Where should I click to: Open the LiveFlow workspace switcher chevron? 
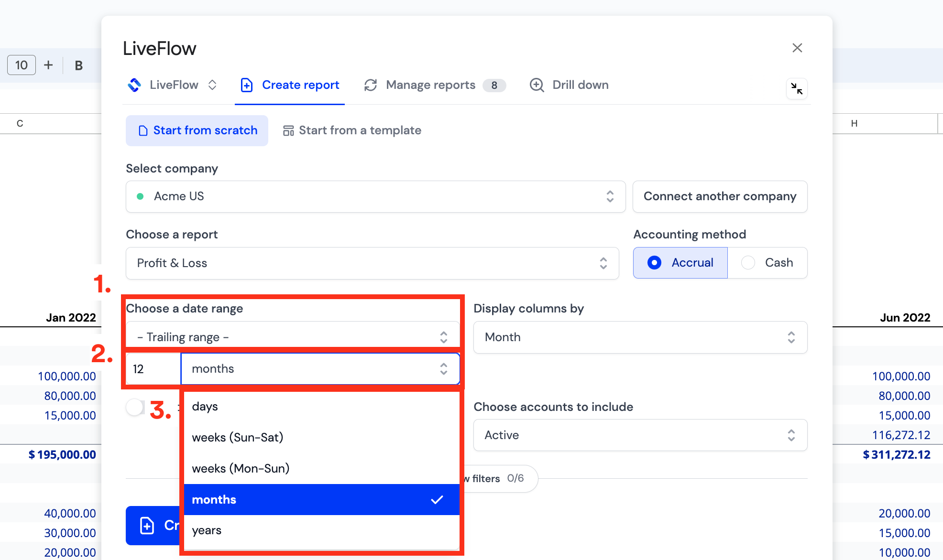212,85
